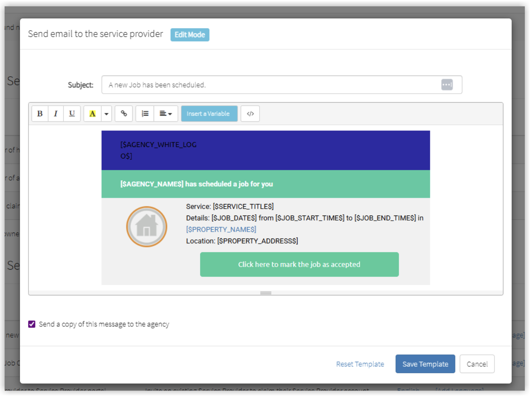Screen dimensions: 532x397
Task: Insert a hyperlink using the link icon
Action: (x=124, y=113)
